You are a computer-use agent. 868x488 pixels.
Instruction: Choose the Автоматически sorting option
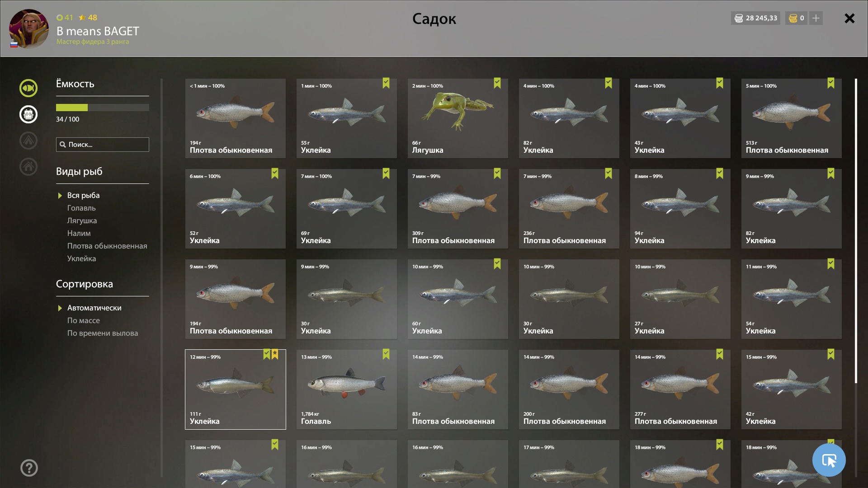coord(94,308)
